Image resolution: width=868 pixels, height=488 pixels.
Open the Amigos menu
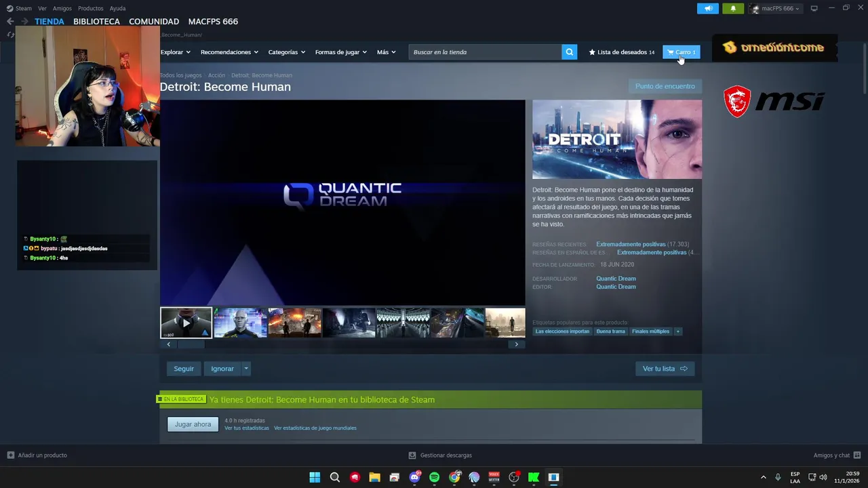click(62, 8)
